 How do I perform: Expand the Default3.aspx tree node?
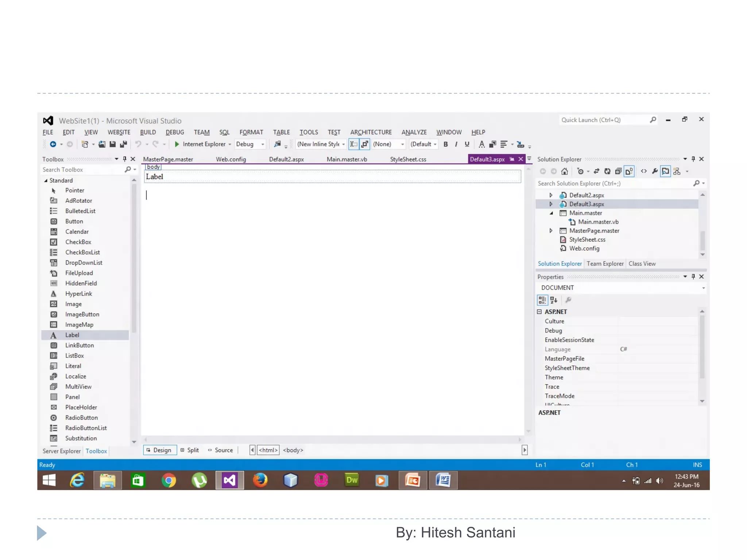[x=551, y=204]
